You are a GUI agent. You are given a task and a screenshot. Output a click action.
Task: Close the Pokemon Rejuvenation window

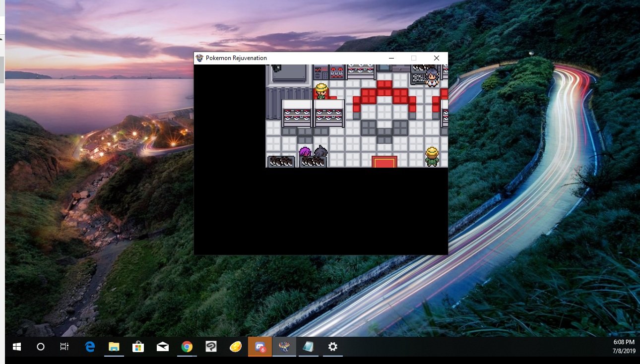pos(437,58)
